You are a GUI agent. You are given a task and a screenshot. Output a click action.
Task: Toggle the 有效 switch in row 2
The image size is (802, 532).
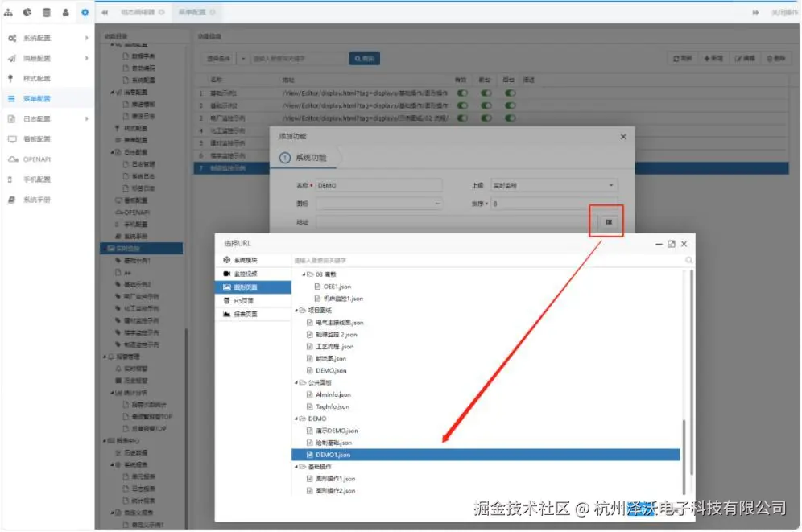(x=462, y=105)
